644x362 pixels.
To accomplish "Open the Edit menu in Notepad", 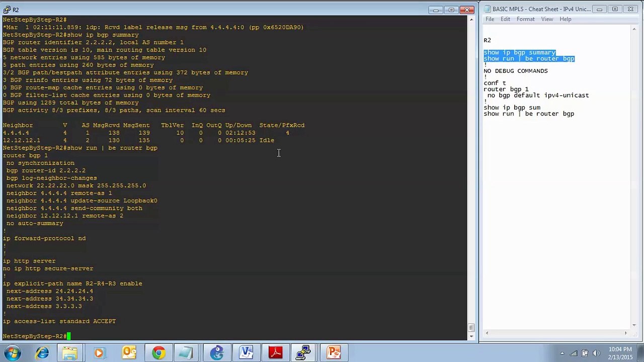I will (505, 19).
